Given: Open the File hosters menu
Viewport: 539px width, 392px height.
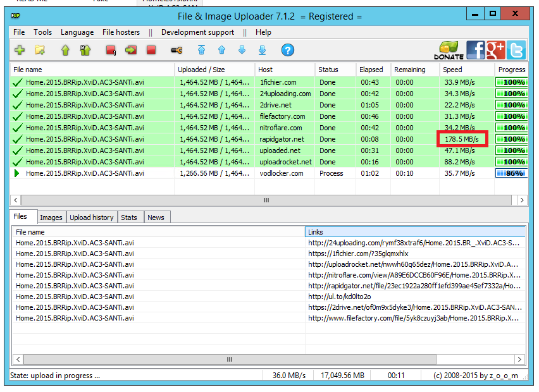Looking at the screenshot, I should coord(121,32).
